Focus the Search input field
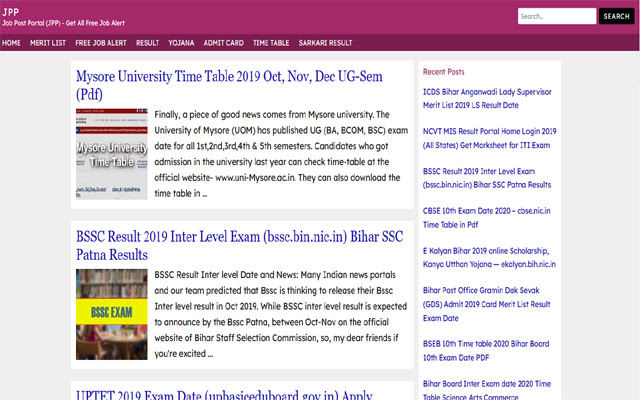 [557, 16]
